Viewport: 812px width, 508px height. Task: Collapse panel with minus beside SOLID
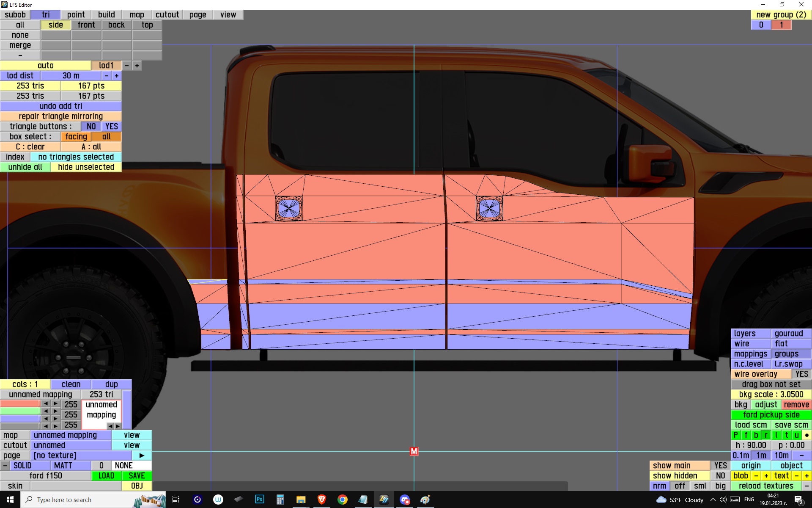pyautogui.click(x=5, y=466)
